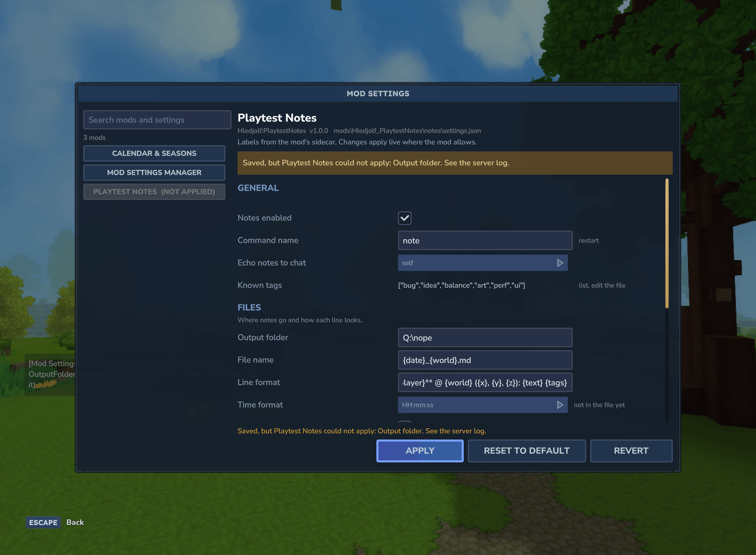Edit the Output folder path field
The width and height of the screenshot is (756, 555).
pyautogui.click(x=485, y=338)
